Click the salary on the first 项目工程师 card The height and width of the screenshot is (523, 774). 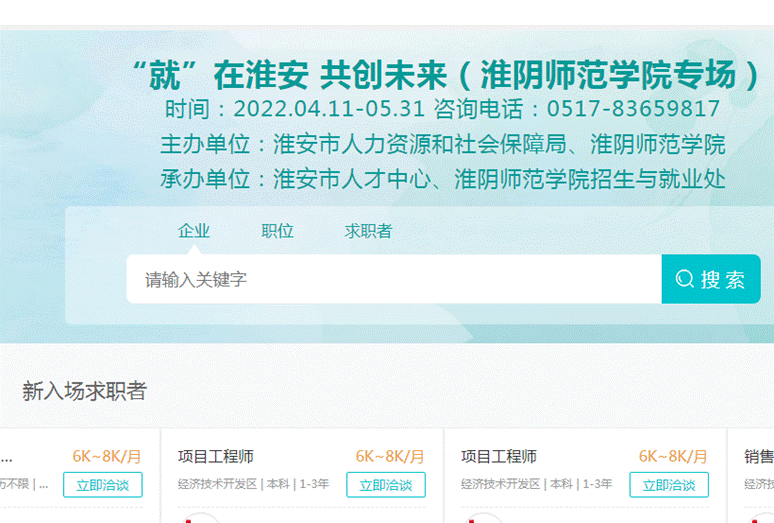(390, 456)
